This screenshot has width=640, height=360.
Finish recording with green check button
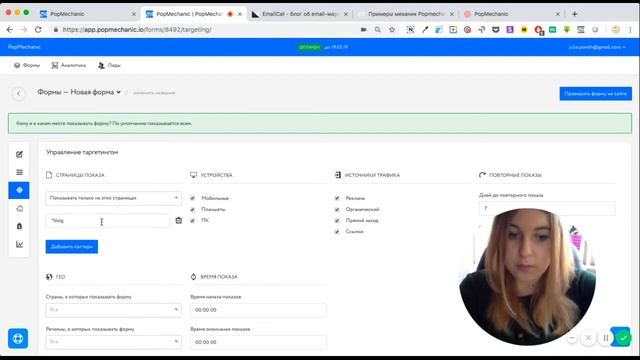623,338
